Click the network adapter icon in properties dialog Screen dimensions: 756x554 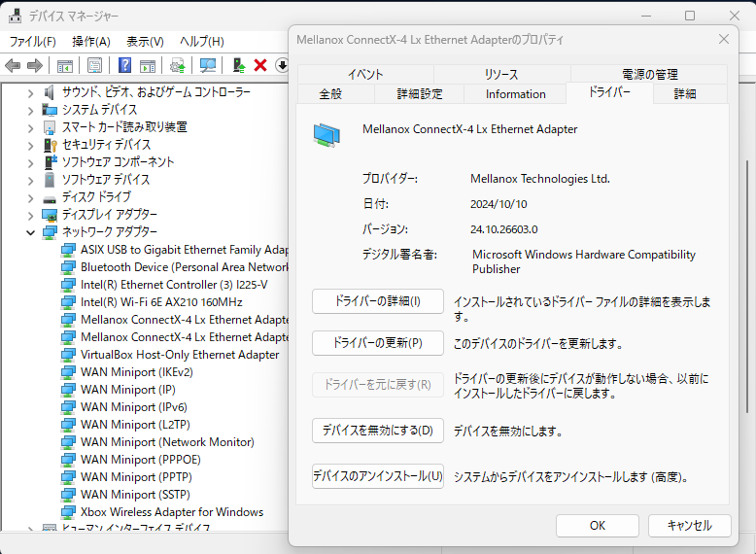click(x=326, y=135)
